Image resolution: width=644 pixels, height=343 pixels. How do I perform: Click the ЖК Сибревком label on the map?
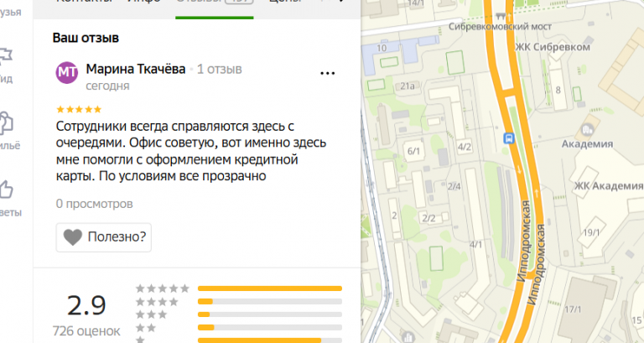pyautogui.click(x=553, y=47)
